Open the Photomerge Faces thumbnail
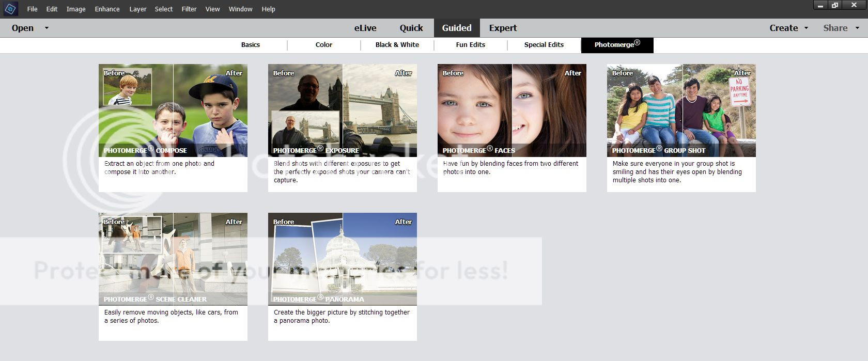 (x=512, y=111)
